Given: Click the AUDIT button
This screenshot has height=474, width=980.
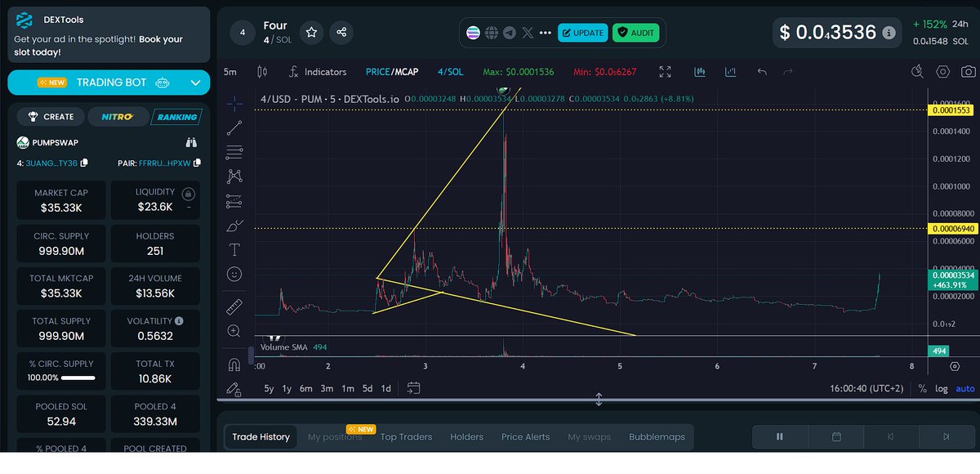Looking at the screenshot, I should (635, 33).
